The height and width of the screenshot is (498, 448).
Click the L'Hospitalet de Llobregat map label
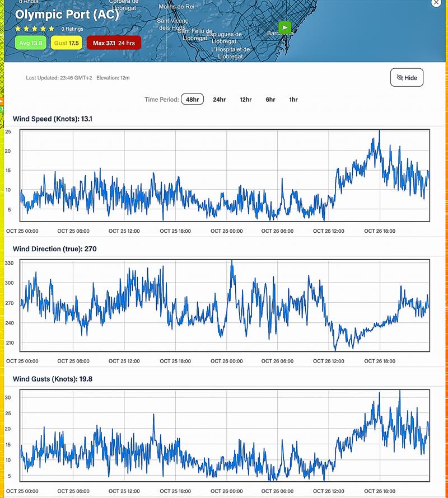coord(231,53)
